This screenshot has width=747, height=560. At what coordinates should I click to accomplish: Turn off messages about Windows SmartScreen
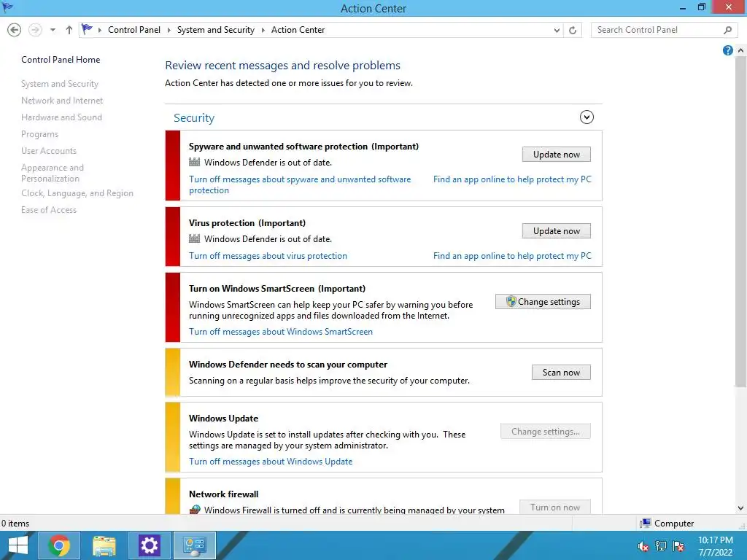(281, 332)
